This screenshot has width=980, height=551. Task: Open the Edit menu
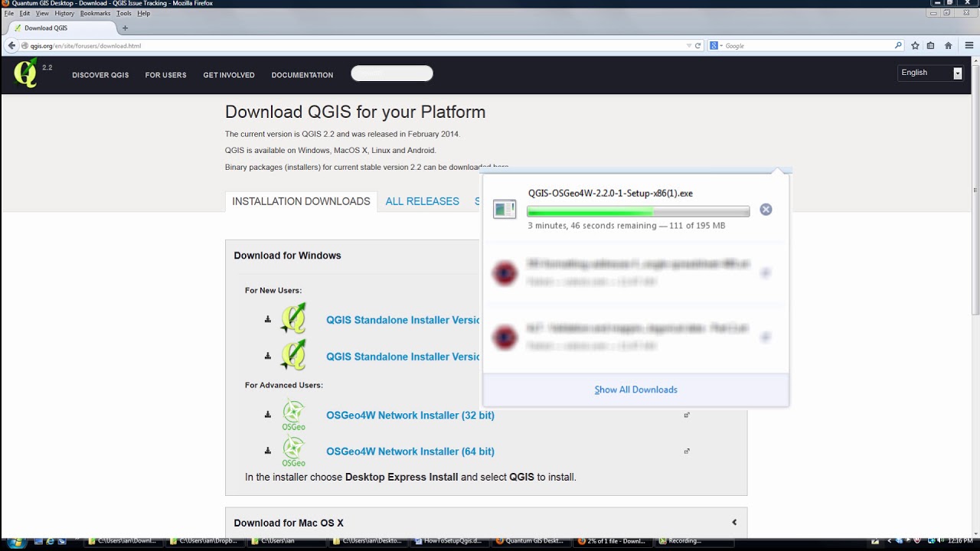pos(25,13)
